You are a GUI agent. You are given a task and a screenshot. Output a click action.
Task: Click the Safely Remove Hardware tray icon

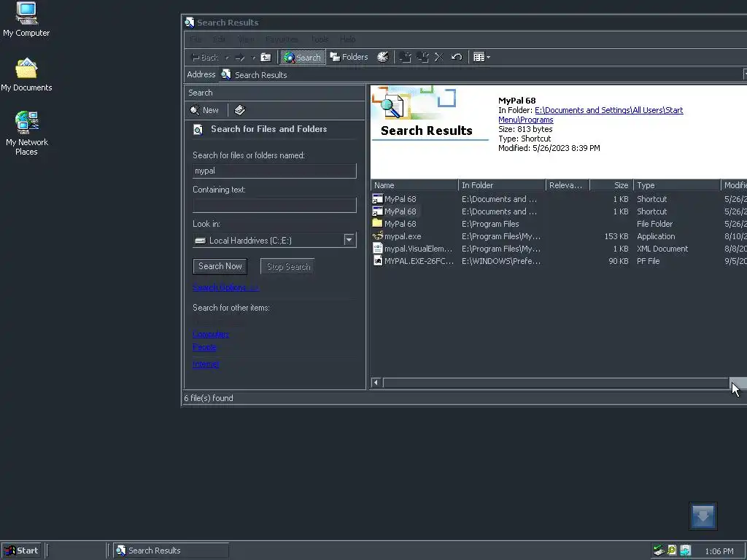659,551
